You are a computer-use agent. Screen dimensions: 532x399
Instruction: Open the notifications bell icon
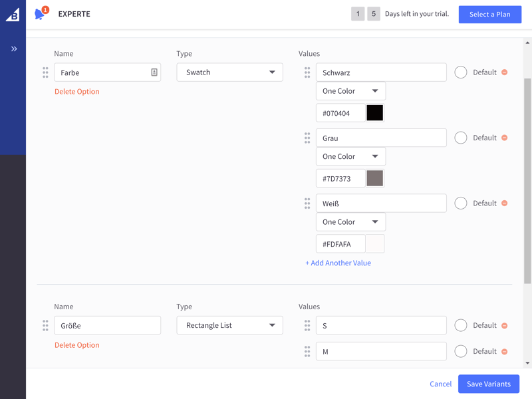pos(40,14)
